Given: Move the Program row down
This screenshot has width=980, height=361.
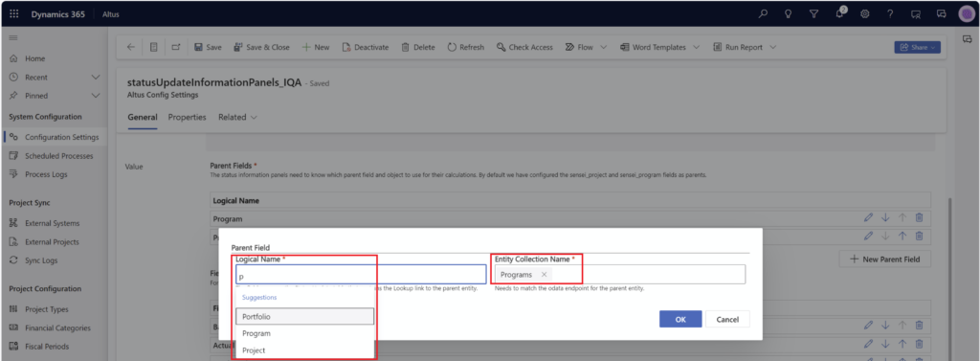Looking at the screenshot, I should click(885, 217).
